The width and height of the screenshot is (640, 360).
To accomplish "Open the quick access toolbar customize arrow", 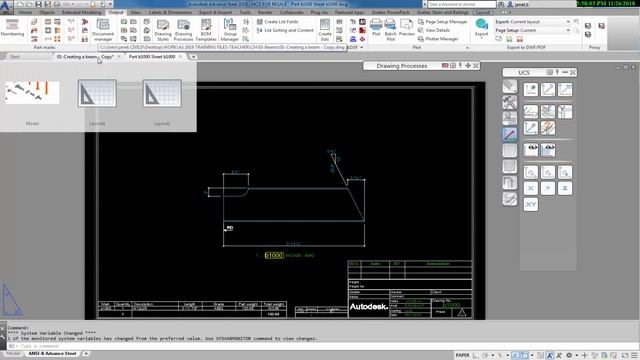I will coord(111,4).
